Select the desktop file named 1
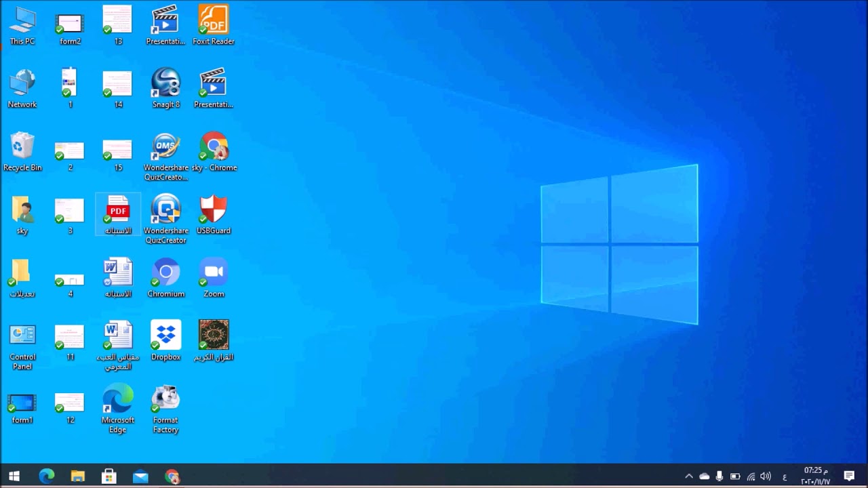 point(70,89)
